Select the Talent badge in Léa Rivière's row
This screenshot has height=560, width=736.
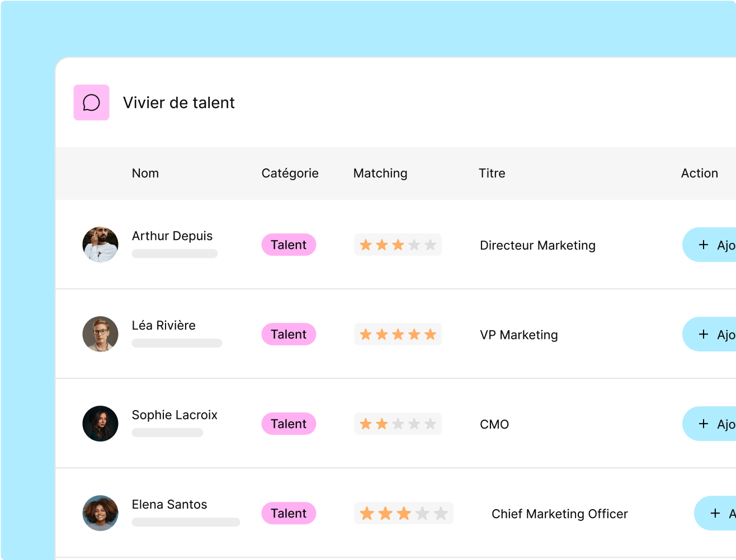[289, 335]
